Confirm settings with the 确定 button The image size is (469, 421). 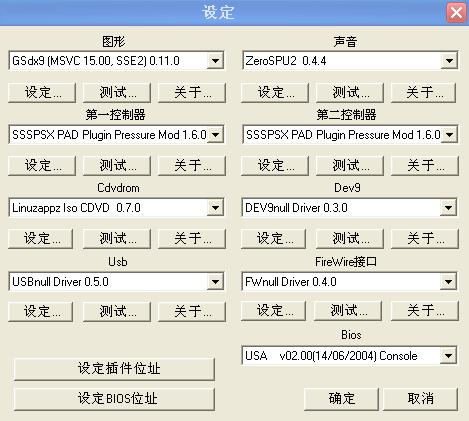[341, 399]
